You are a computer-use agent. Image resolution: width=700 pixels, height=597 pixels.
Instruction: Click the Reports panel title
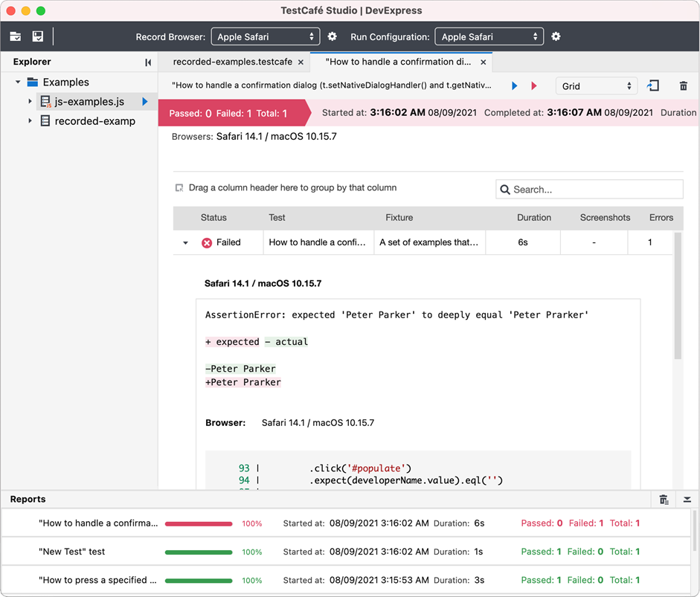click(28, 500)
